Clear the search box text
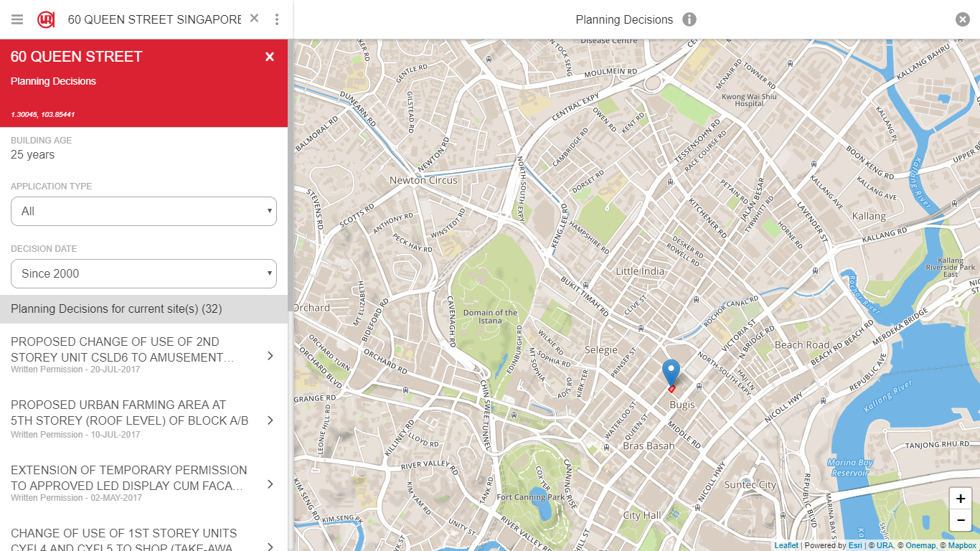This screenshot has width=980, height=551. tap(254, 19)
